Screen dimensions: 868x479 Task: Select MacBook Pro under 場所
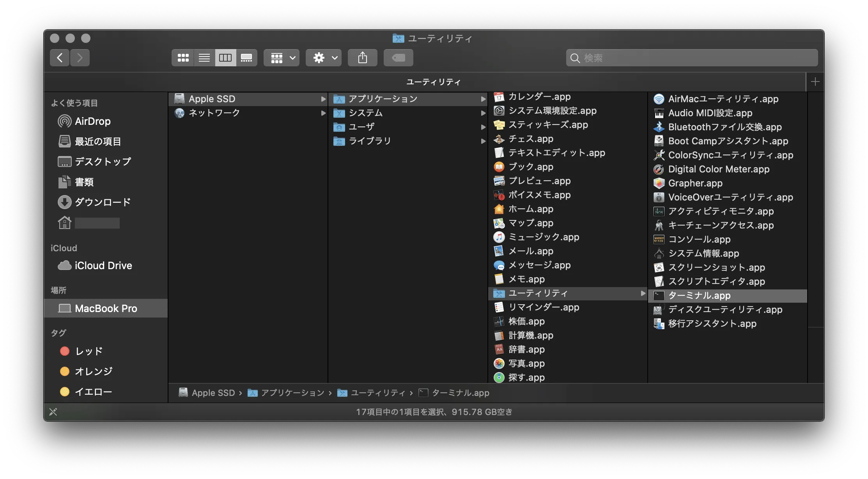106,309
